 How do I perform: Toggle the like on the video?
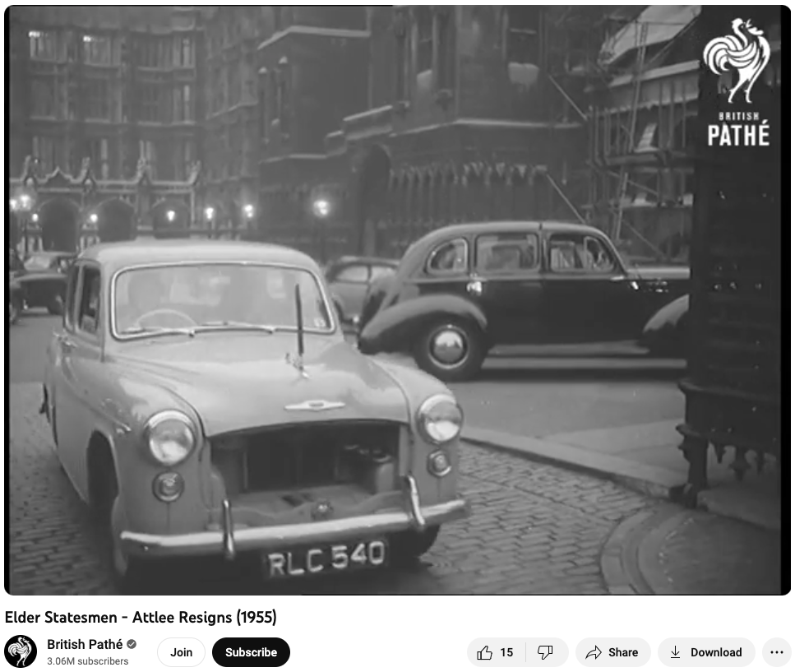[496, 652]
